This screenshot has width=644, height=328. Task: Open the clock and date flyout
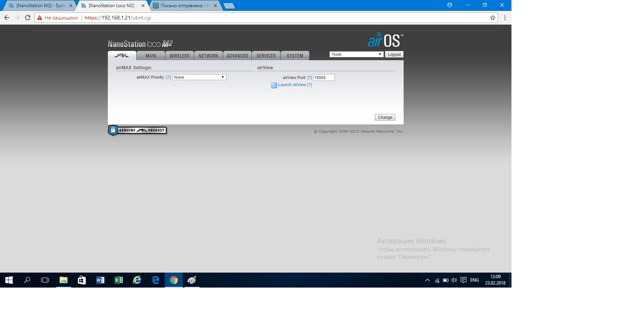[495, 280]
